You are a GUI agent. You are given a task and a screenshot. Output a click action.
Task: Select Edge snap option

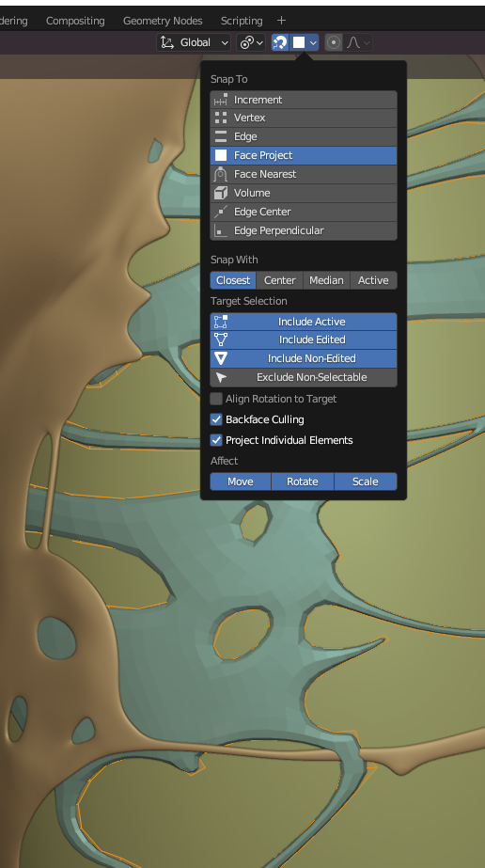(304, 136)
